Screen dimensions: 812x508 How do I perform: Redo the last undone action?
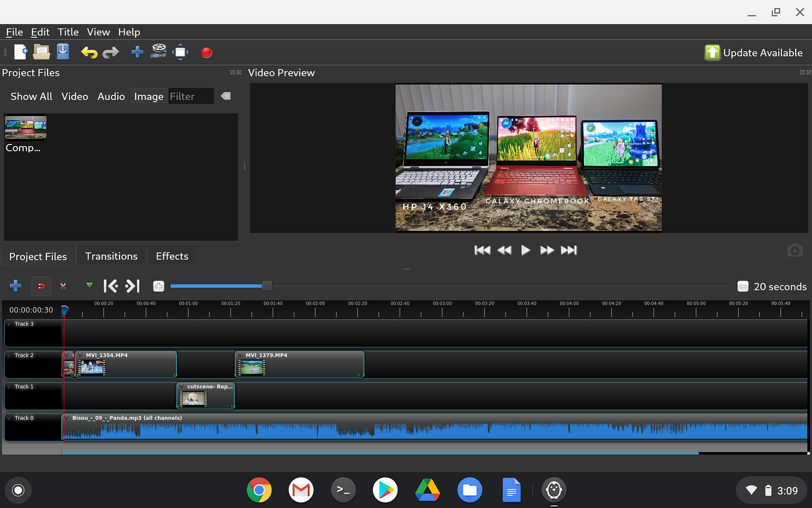tap(110, 53)
